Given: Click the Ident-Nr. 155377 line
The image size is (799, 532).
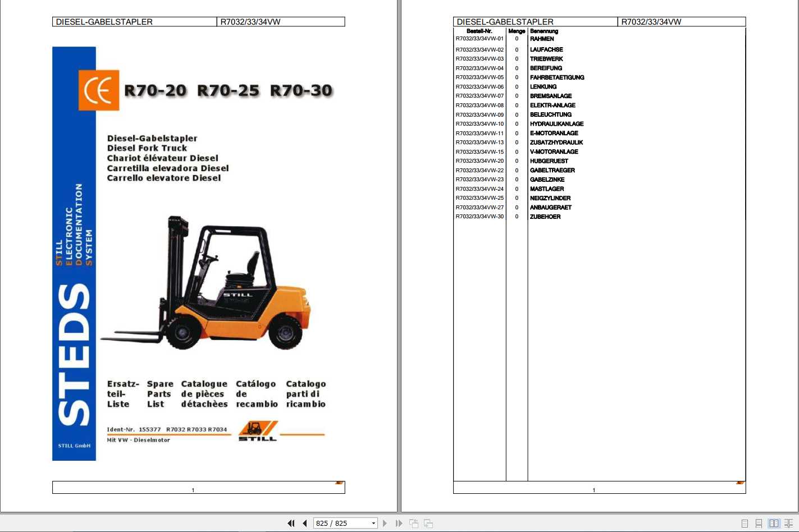Looking at the screenshot, I should coord(167,429).
